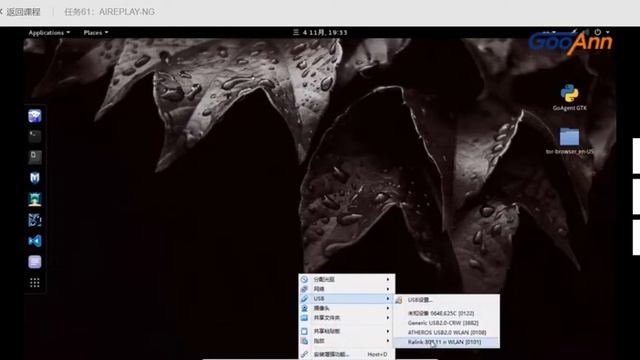
Task: Attach Ralink 802.11 n WLAN [0101] device
Action: point(446,342)
